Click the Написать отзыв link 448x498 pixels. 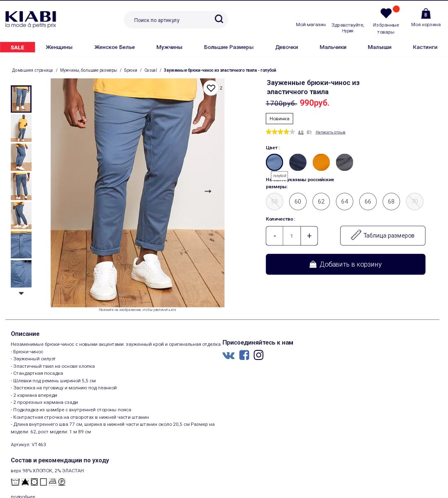tap(330, 132)
